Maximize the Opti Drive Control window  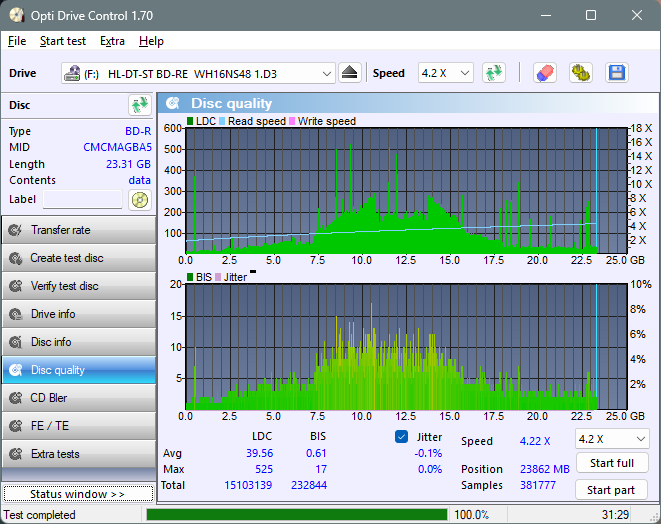click(x=591, y=16)
